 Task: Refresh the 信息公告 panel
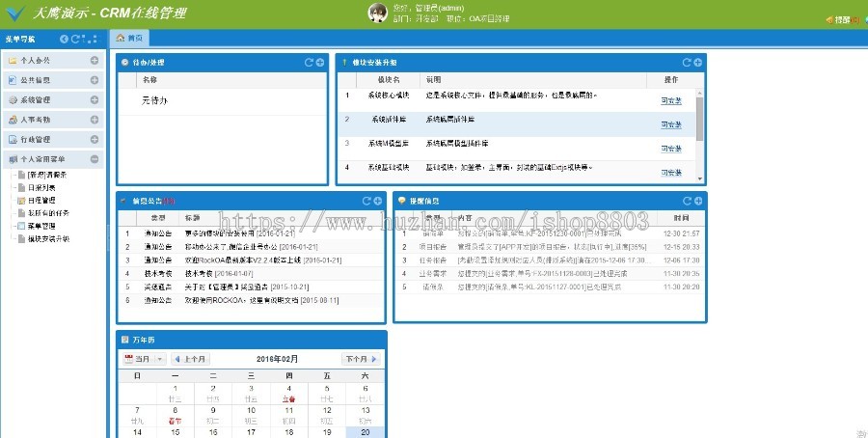[366, 201]
